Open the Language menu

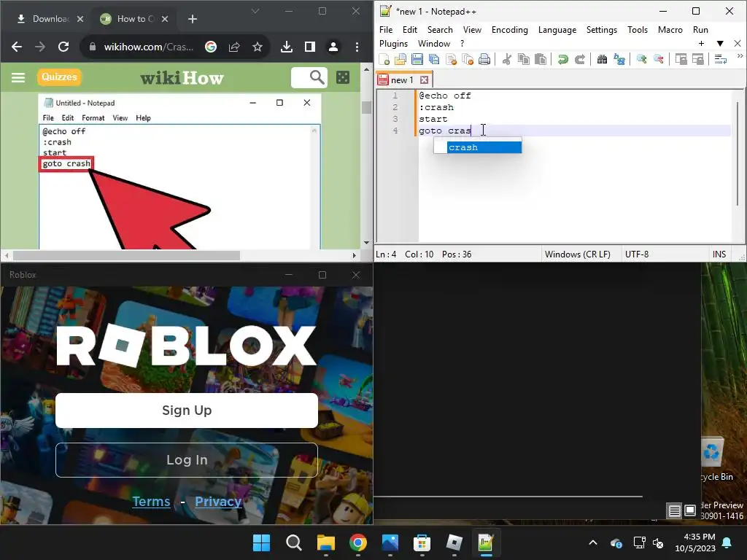pos(557,29)
